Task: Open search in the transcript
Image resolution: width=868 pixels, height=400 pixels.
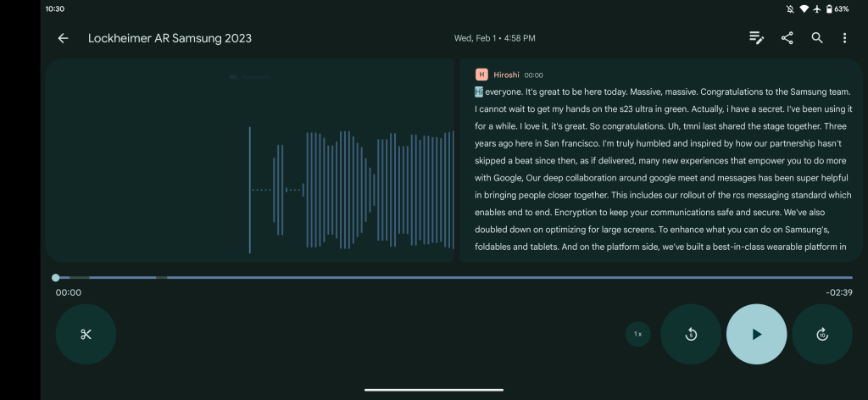Action: (817, 38)
